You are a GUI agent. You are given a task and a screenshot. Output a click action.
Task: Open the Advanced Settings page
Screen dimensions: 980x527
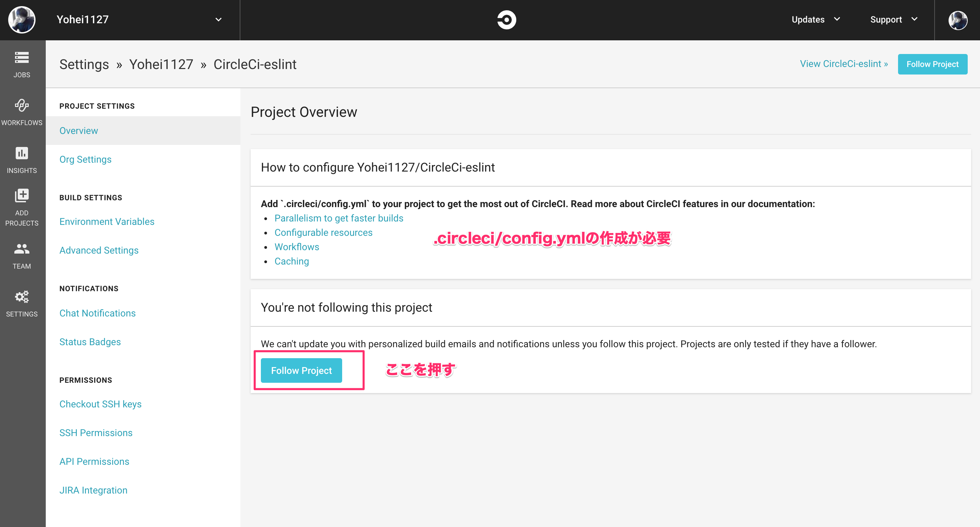click(x=99, y=250)
